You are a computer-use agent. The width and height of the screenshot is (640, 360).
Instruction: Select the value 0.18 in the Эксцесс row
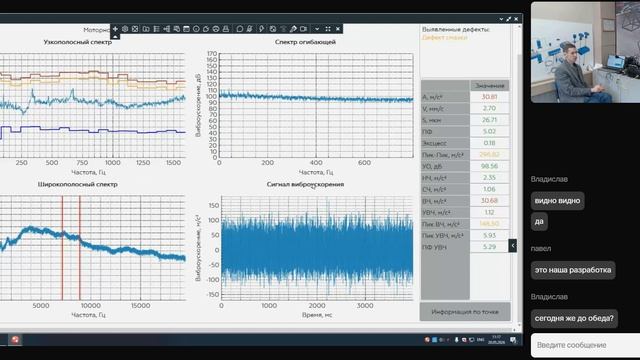[489, 143]
